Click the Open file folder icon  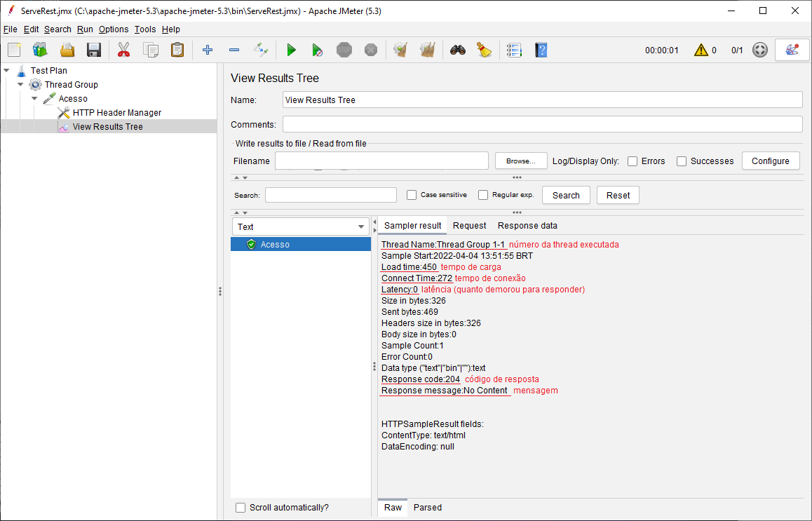click(x=67, y=50)
